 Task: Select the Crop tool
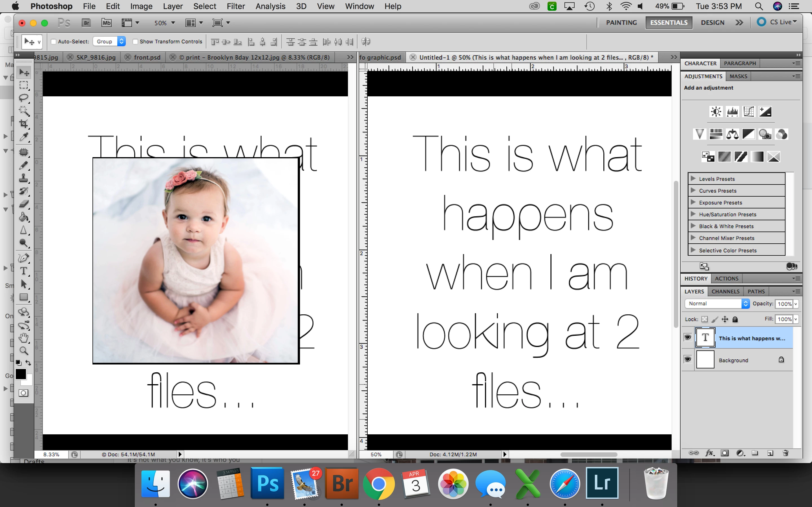tap(23, 124)
